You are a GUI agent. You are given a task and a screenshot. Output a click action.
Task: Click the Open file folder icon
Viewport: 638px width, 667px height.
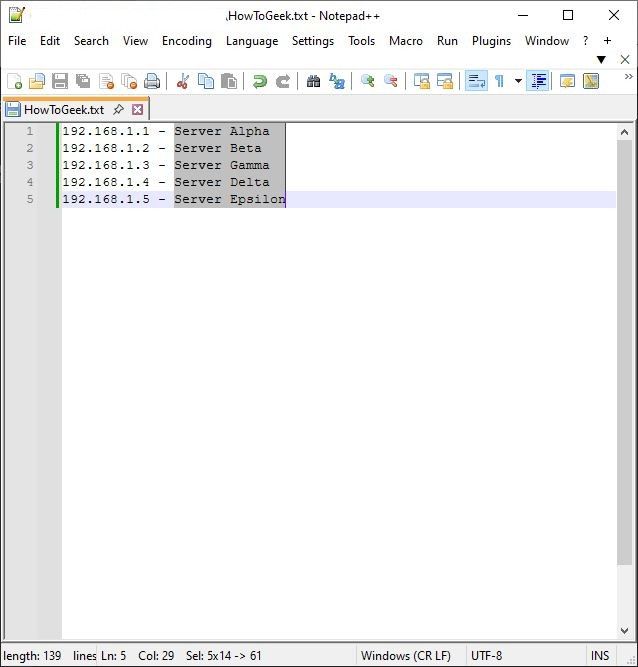click(37, 81)
